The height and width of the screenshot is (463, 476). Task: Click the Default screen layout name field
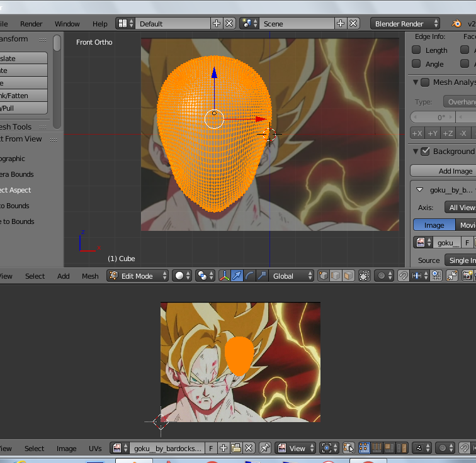pyautogui.click(x=170, y=23)
